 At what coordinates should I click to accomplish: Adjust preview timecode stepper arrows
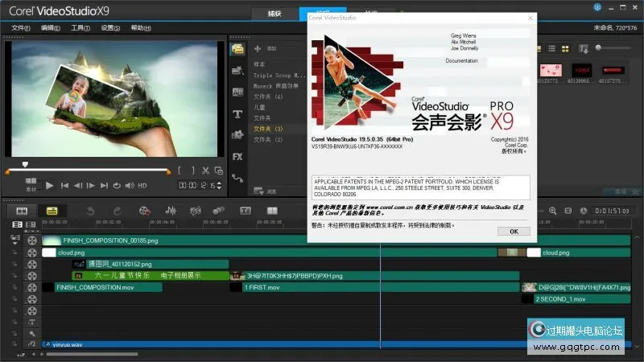(x=219, y=186)
